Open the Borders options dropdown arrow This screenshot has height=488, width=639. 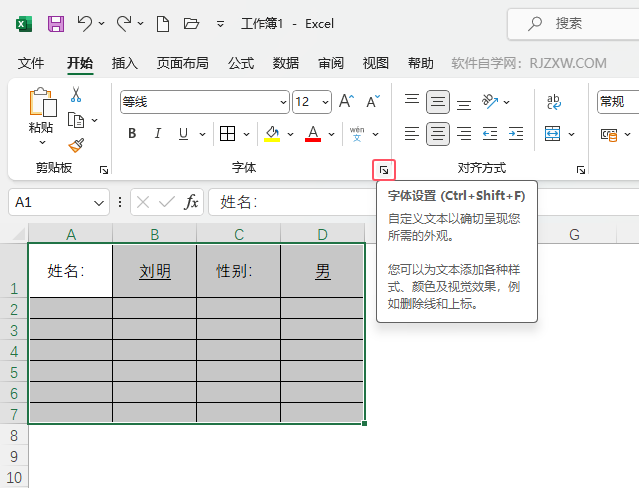tap(247, 134)
